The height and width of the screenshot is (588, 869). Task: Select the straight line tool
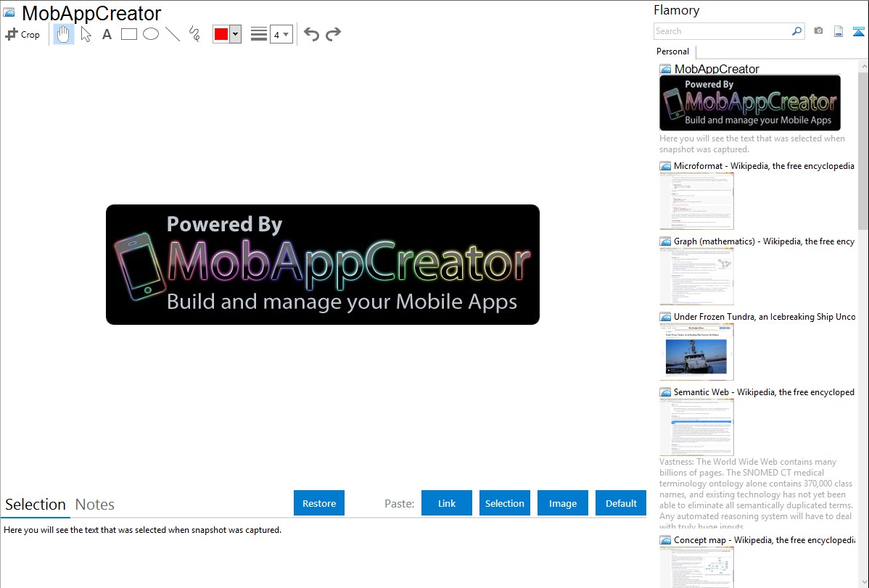pyautogui.click(x=173, y=34)
